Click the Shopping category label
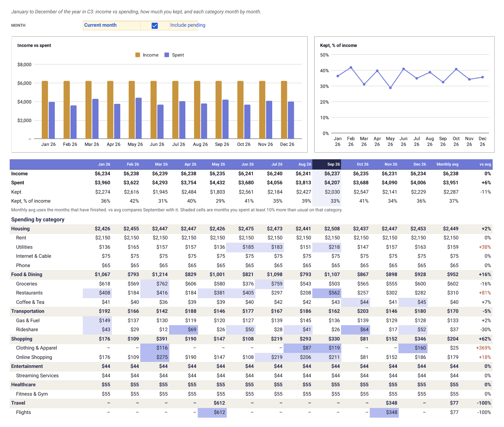The image size is (504, 427). (x=22, y=339)
